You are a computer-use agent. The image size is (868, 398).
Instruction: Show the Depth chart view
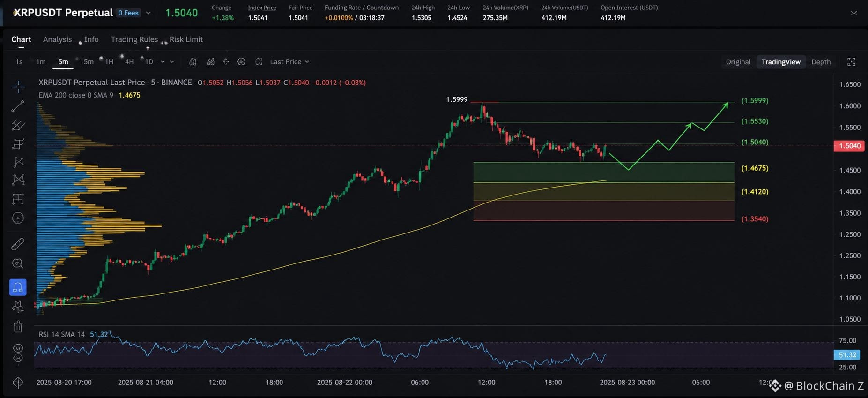[x=821, y=62]
